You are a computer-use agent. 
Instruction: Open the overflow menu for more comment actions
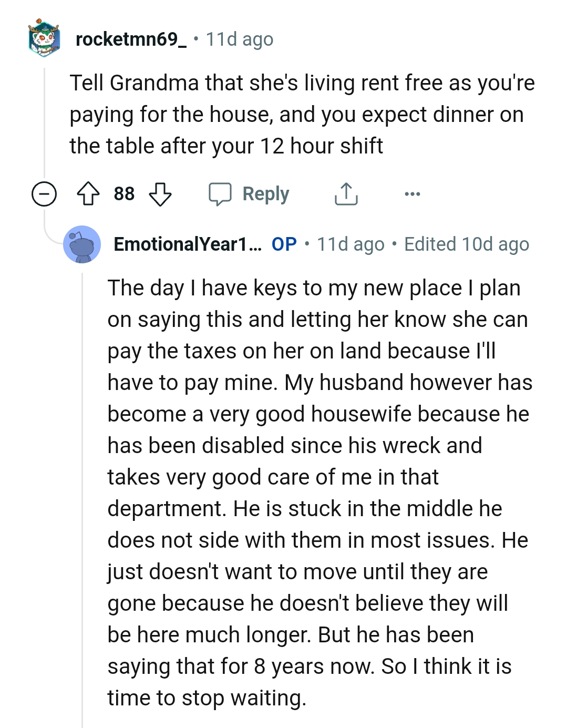[413, 193]
